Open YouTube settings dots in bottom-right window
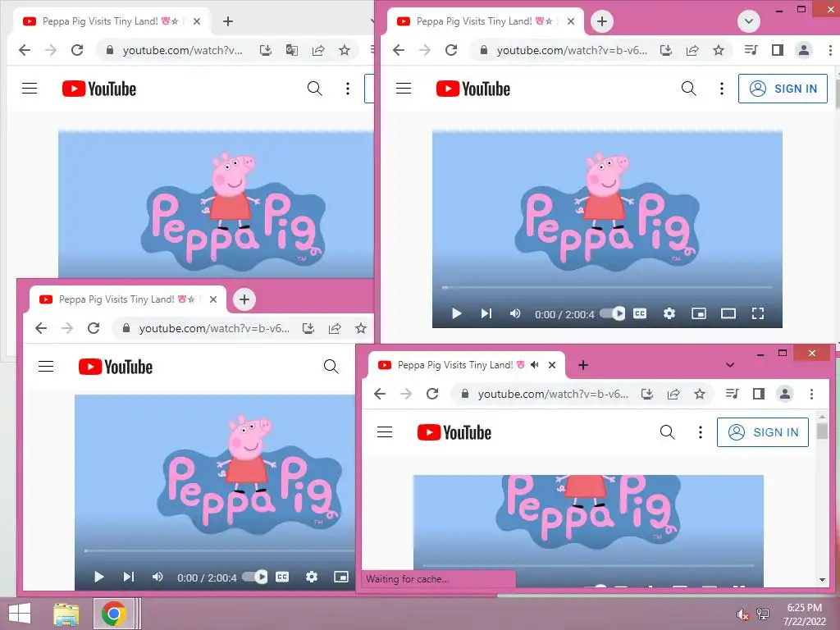The height and width of the screenshot is (630, 840). pyautogui.click(x=701, y=432)
